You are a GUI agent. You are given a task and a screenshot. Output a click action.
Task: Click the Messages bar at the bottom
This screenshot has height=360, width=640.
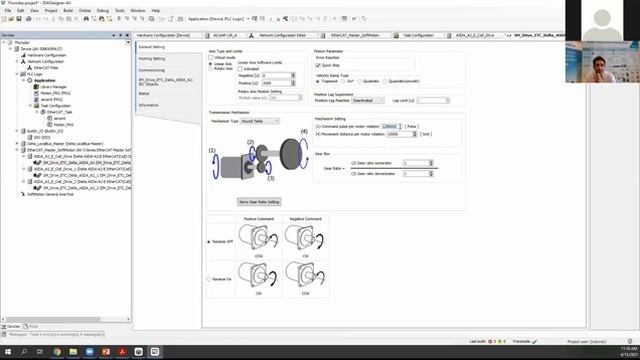coord(53,334)
